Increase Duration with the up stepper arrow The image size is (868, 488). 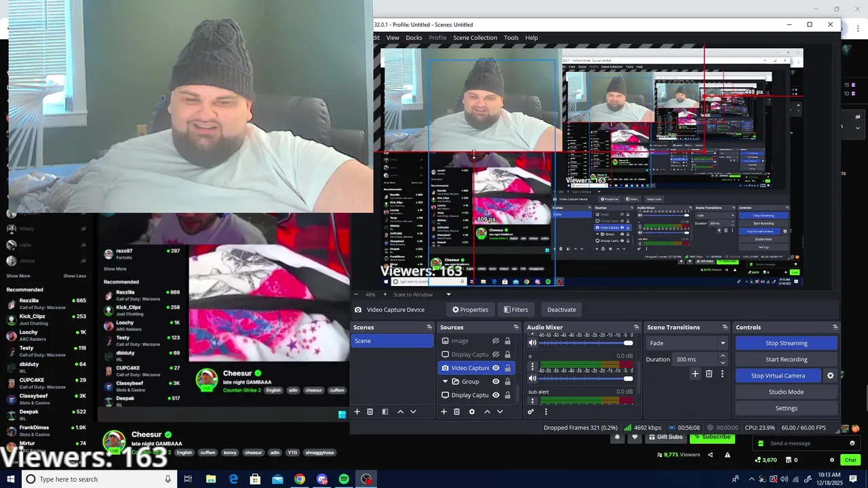click(x=723, y=356)
